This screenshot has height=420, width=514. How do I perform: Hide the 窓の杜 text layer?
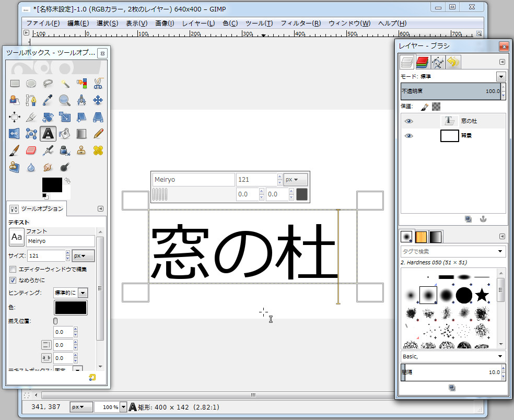pyautogui.click(x=409, y=121)
